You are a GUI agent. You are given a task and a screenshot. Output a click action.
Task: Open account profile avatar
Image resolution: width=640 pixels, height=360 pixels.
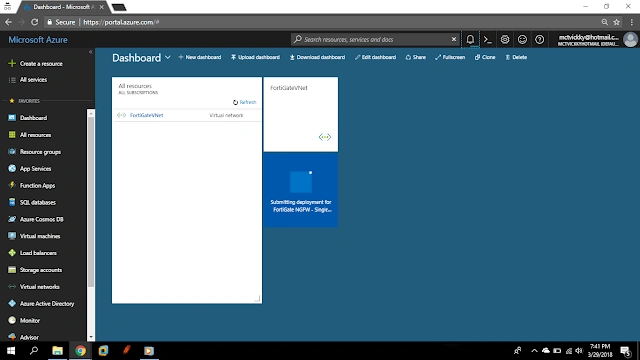630,40
